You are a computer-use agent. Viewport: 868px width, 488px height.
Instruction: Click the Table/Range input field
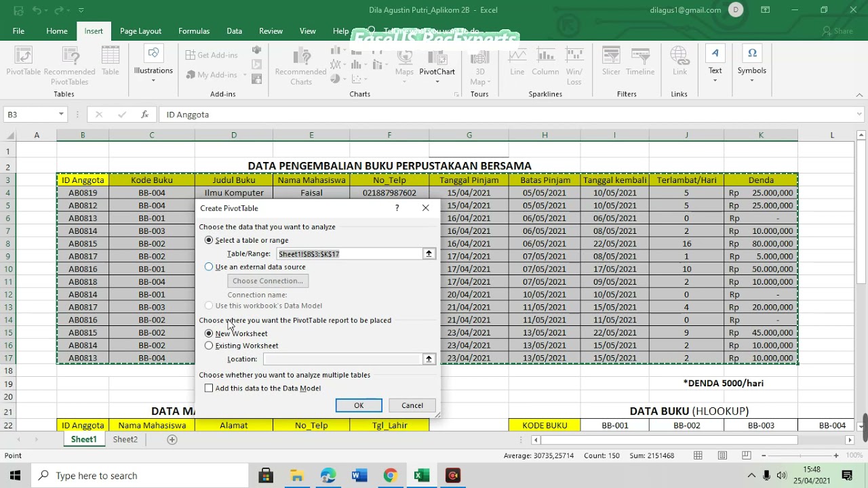(x=349, y=253)
